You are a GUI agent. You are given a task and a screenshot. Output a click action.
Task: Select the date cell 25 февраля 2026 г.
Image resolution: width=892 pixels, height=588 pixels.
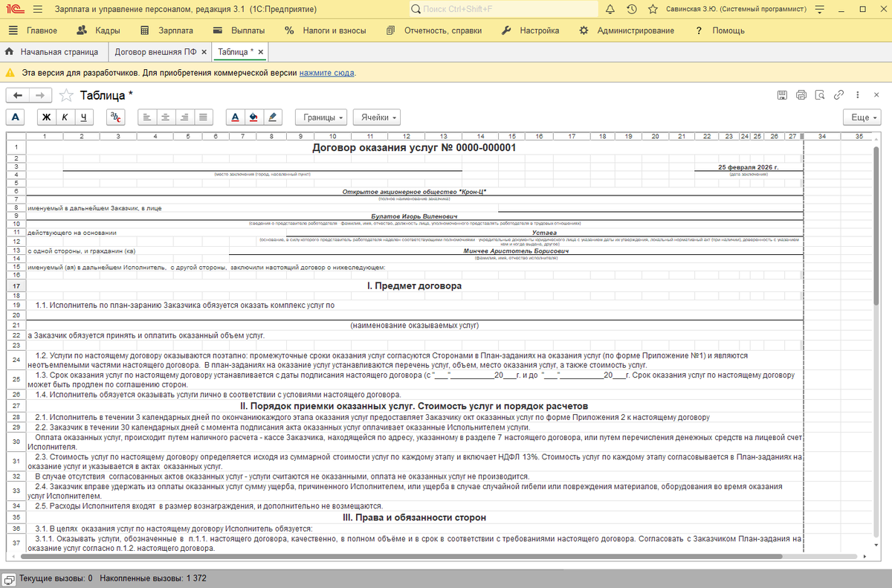pos(749,167)
